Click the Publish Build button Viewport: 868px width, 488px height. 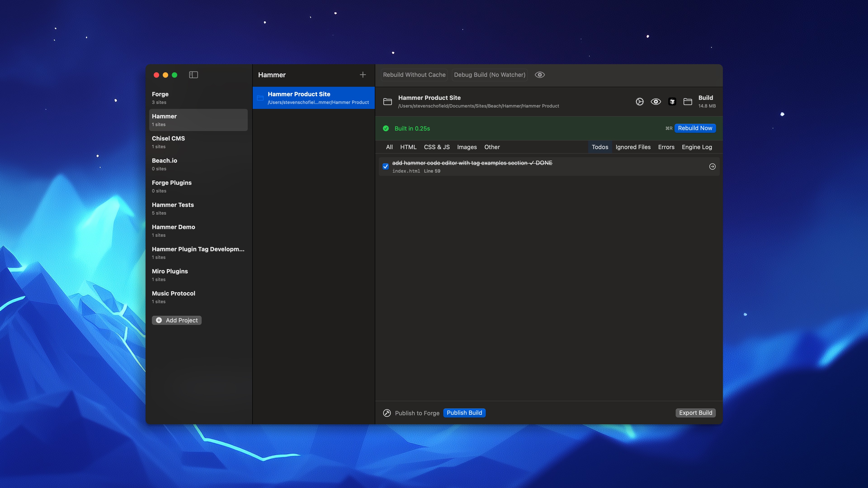coord(464,413)
